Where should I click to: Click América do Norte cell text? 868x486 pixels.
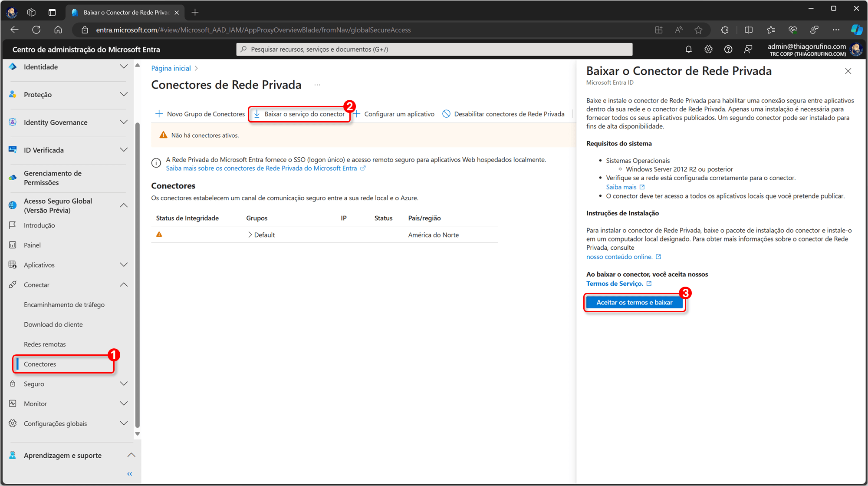click(433, 235)
